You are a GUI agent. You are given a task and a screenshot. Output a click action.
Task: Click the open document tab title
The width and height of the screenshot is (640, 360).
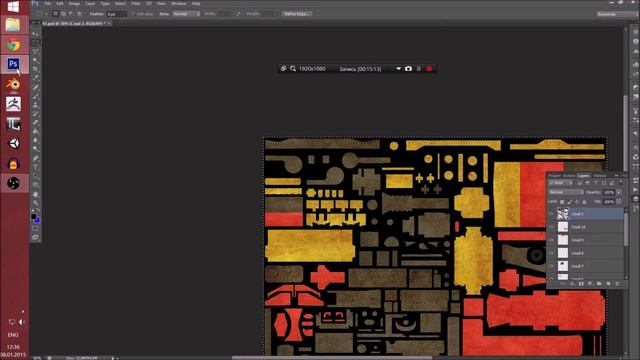point(74,23)
